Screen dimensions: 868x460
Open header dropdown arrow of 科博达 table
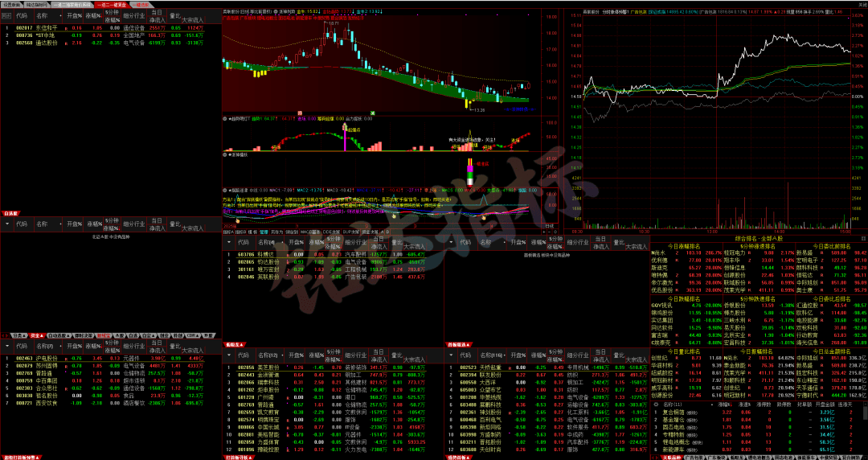coord(228,242)
